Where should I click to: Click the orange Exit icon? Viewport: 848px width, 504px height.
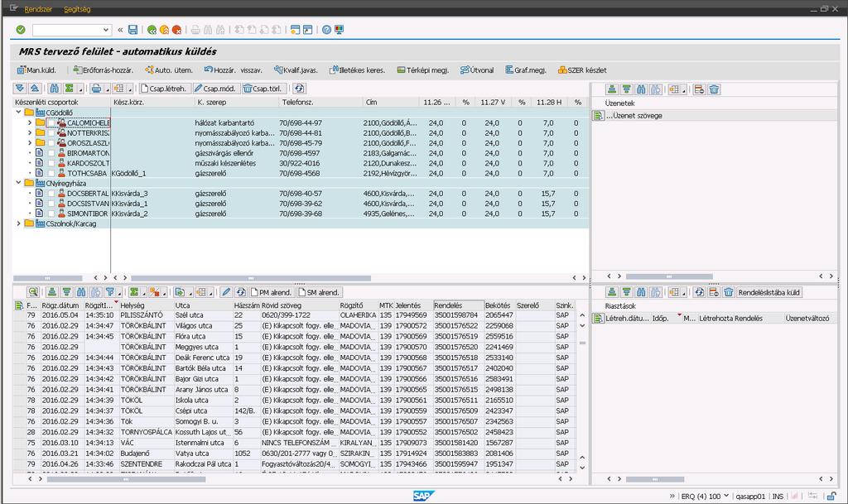click(x=165, y=30)
